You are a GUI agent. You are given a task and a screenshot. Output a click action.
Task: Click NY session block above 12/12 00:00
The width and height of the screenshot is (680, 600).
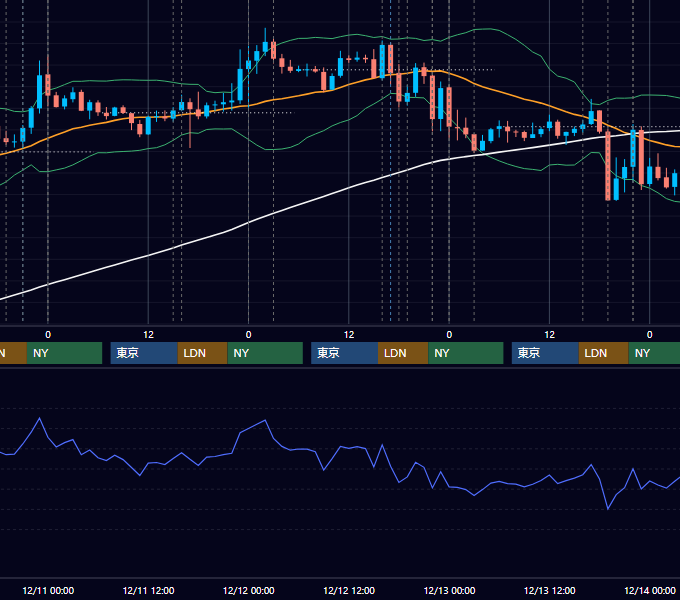click(x=265, y=353)
